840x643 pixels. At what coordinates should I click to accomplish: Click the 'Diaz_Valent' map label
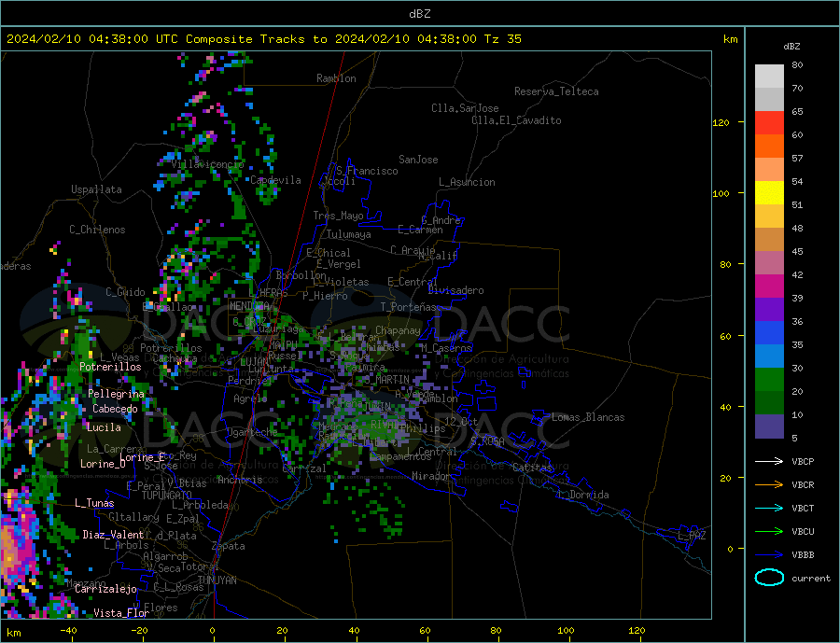pyautogui.click(x=113, y=535)
